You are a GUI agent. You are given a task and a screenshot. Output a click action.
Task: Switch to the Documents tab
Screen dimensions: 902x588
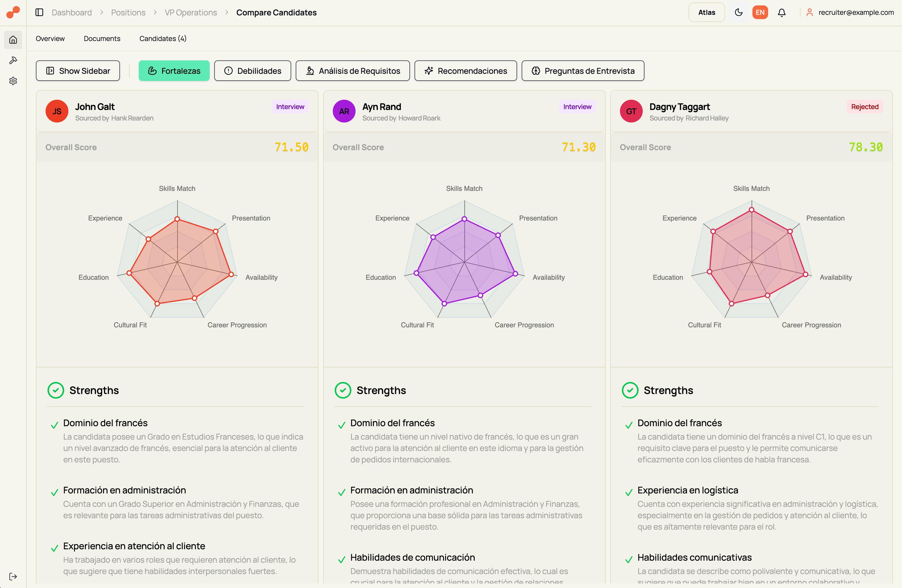(x=102, y=38)
